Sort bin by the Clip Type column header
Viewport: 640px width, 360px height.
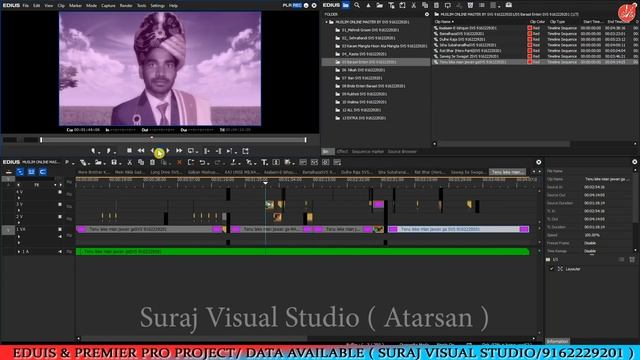[558, 22]
